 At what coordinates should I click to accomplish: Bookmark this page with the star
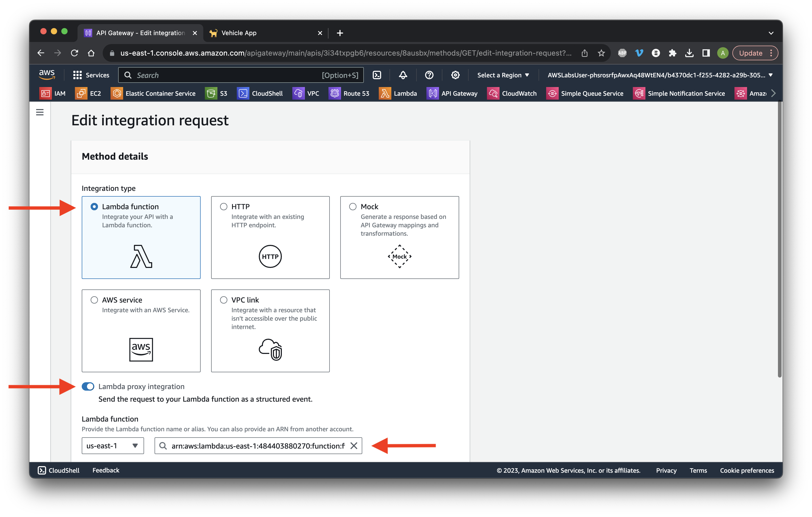point(601,53)
